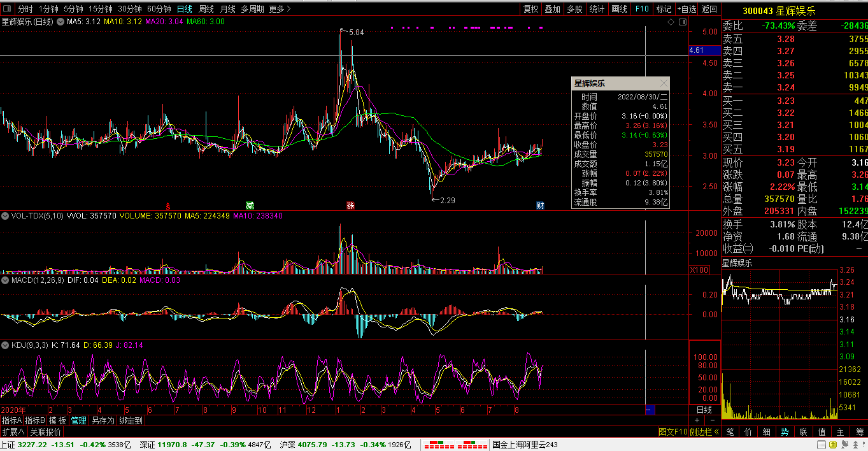The image size is (868, 451).
Task: Collapse the 侧边栏 sidebar
Action: 704,432
